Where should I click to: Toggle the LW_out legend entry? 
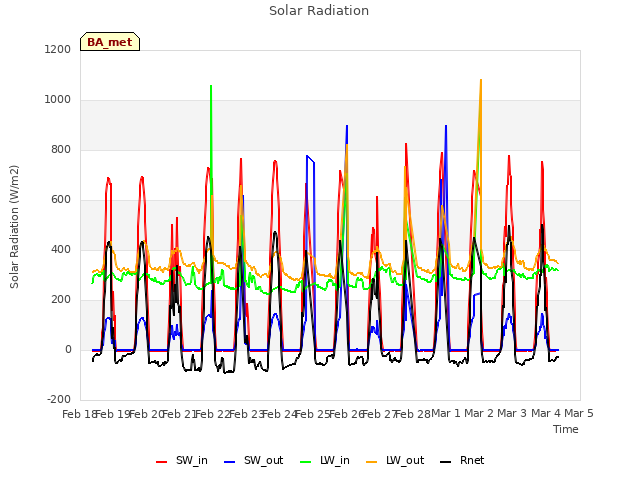[395, 460]
